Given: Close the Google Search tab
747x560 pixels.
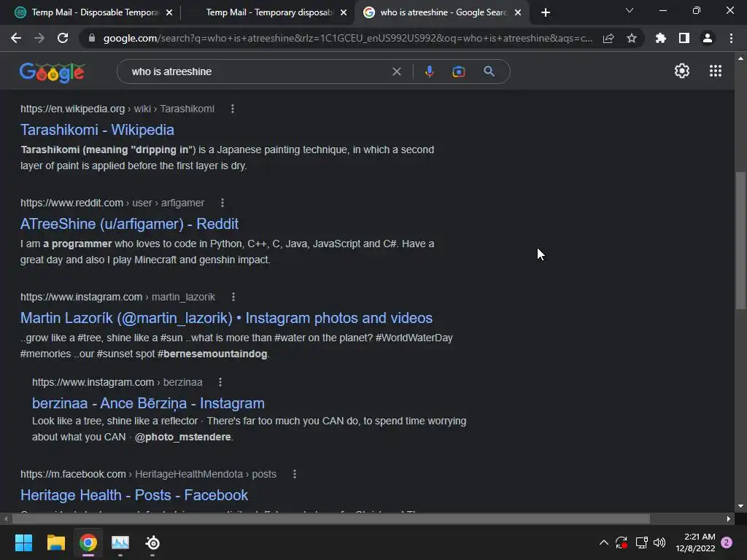Looking at the screenshot, I should [518, 12].
